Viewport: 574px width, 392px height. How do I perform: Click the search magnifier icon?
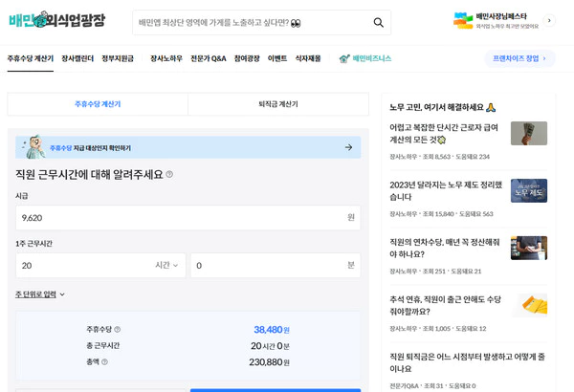[x=378, y=22]
